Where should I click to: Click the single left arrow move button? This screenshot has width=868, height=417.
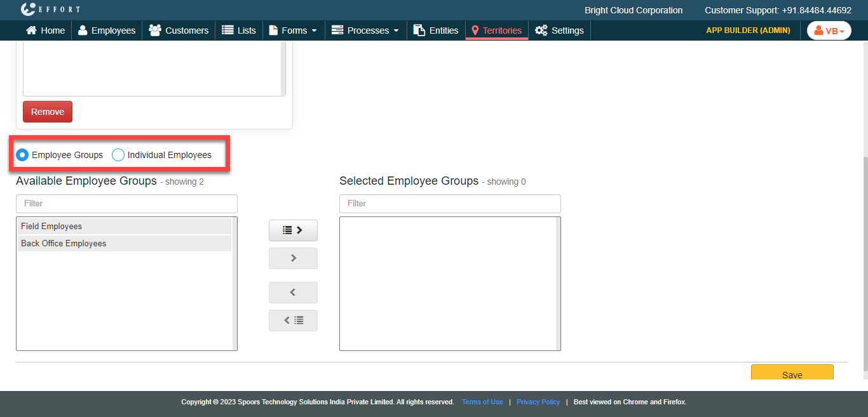[293, 293]
